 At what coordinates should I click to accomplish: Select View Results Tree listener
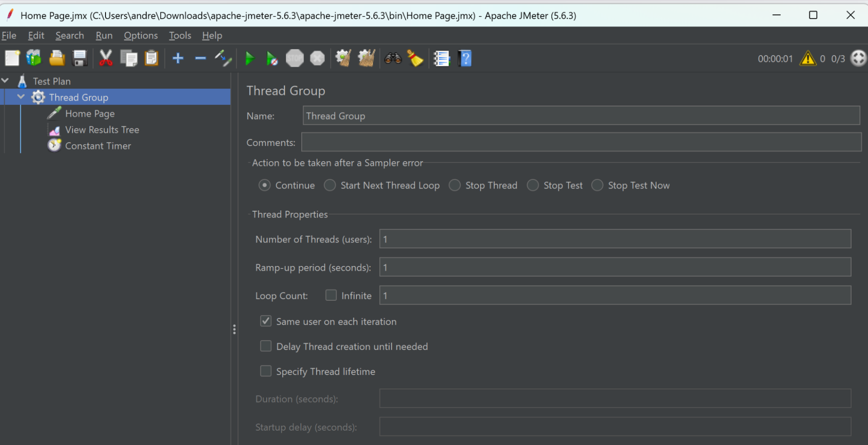click(102, 130)
